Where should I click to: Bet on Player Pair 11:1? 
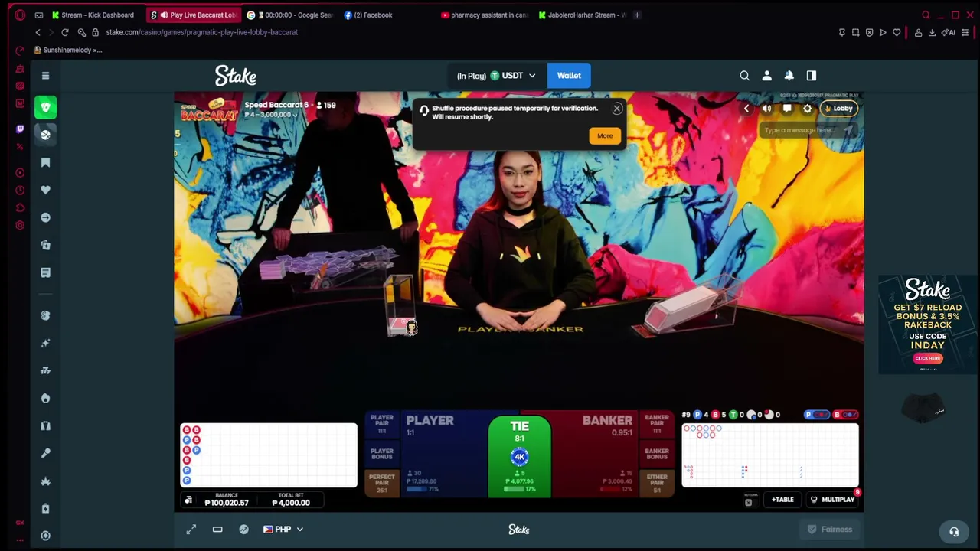point(381,424)
